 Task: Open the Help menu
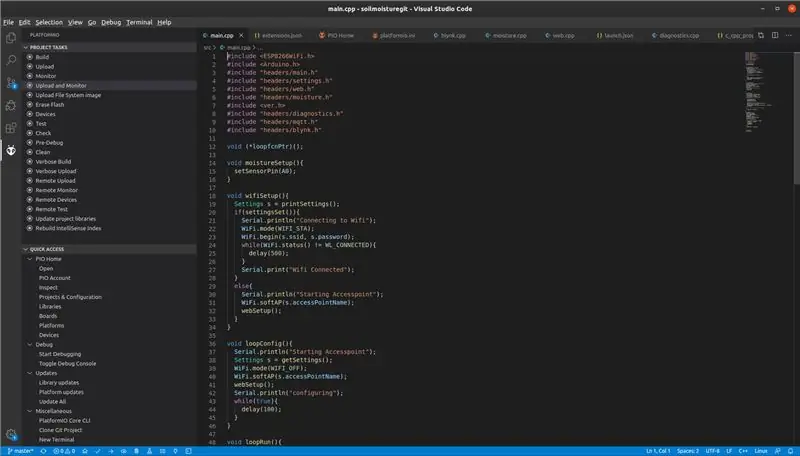pyautogui.click(x=164, y=22)
